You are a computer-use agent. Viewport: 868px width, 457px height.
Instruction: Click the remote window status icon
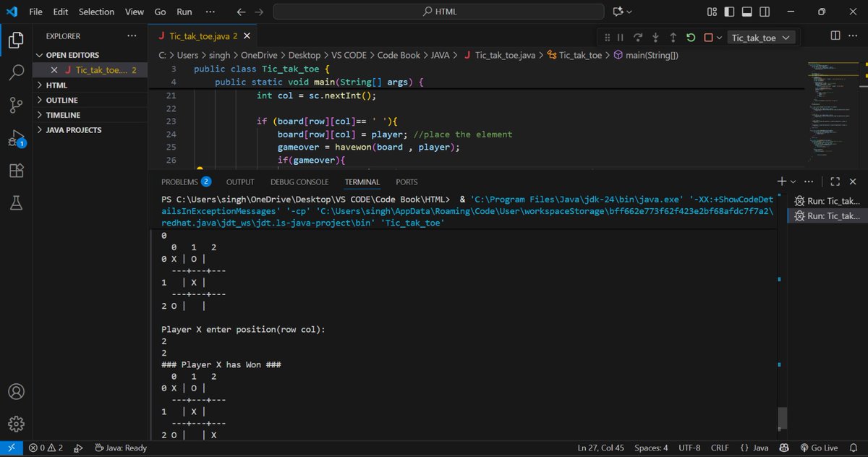click(11, 448)
